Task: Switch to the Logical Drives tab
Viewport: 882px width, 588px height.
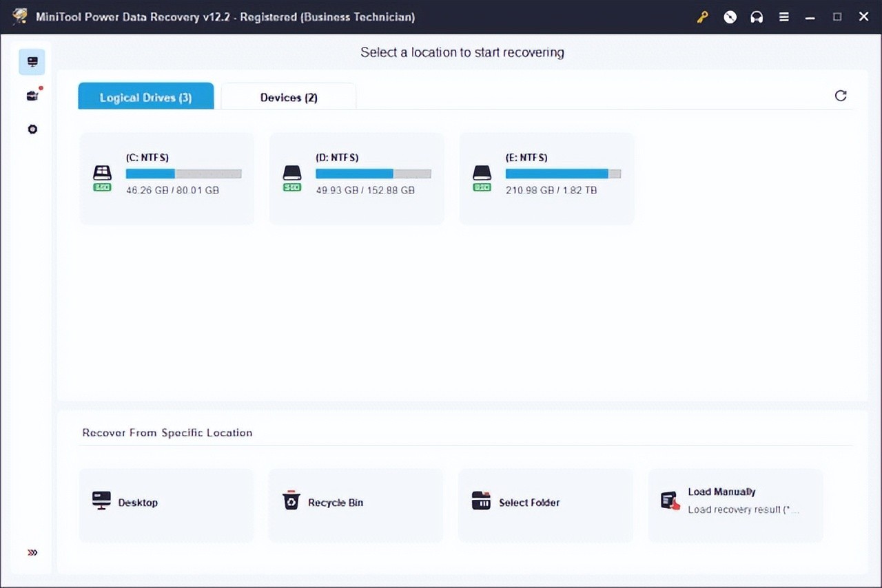Action: coord(146,97)
